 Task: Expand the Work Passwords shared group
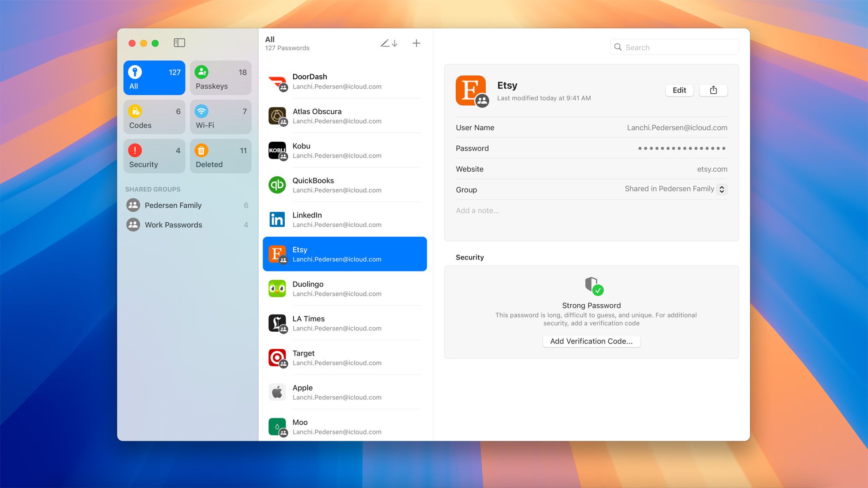point(173,224)
